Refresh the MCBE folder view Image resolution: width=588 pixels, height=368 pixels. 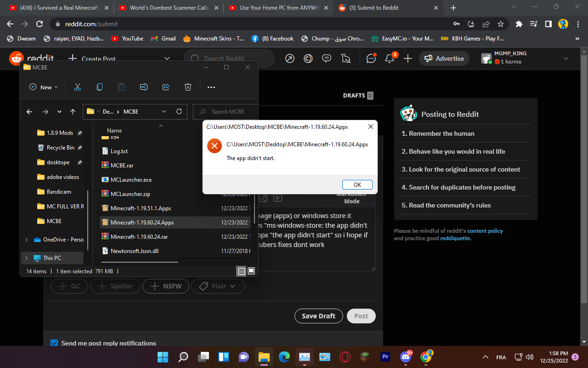pos(179,111)
